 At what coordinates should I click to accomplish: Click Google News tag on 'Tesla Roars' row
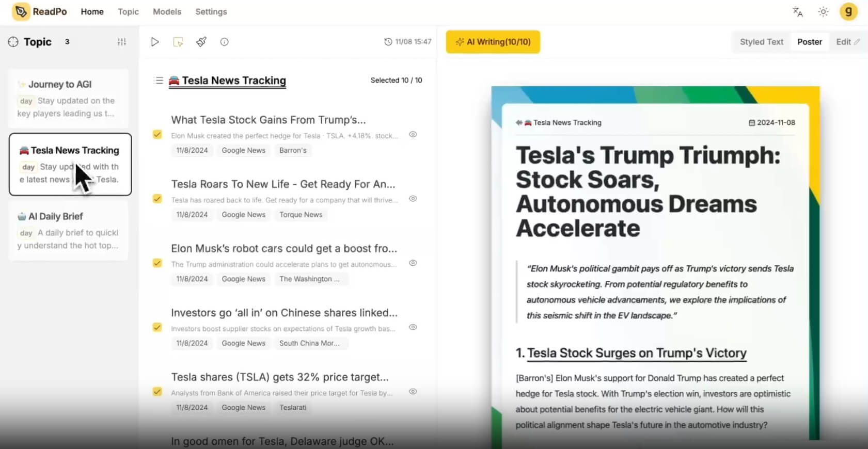244,215
